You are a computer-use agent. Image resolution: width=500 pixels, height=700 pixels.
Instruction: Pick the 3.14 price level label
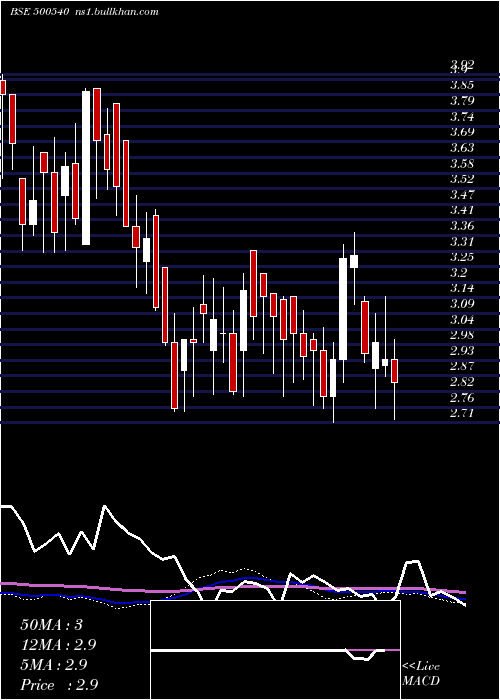tap(462, 288)
